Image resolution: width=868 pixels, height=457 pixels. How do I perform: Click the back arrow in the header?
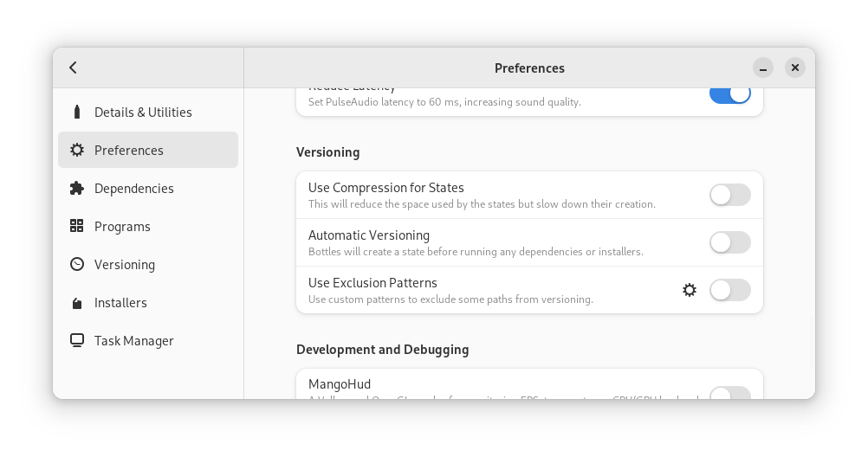pos(74,68)
